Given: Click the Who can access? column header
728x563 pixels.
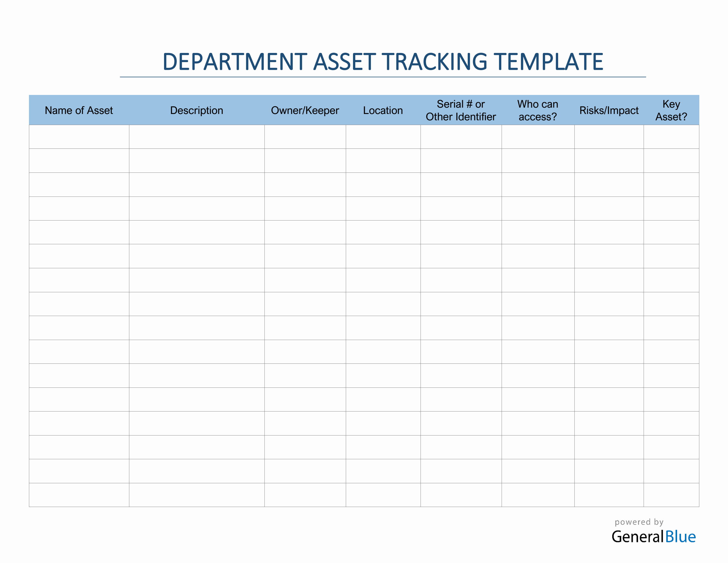Looking at the screenshot, I should pos(538,110).
